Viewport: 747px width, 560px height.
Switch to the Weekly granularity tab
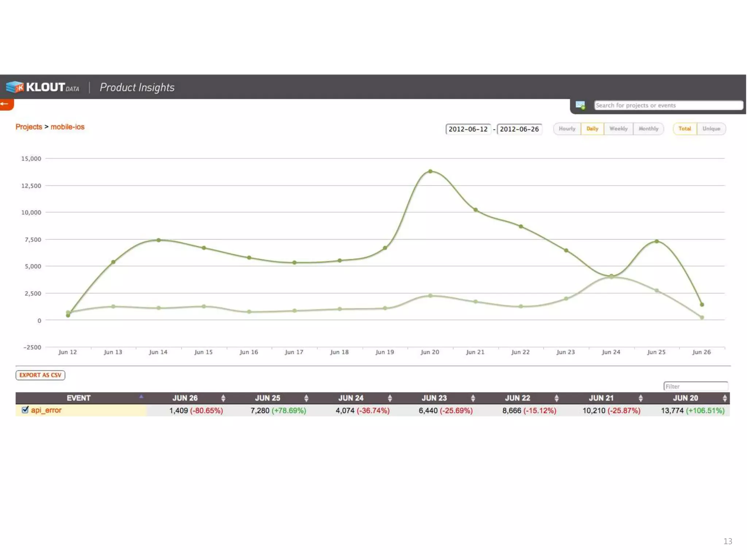pos(618,129)
